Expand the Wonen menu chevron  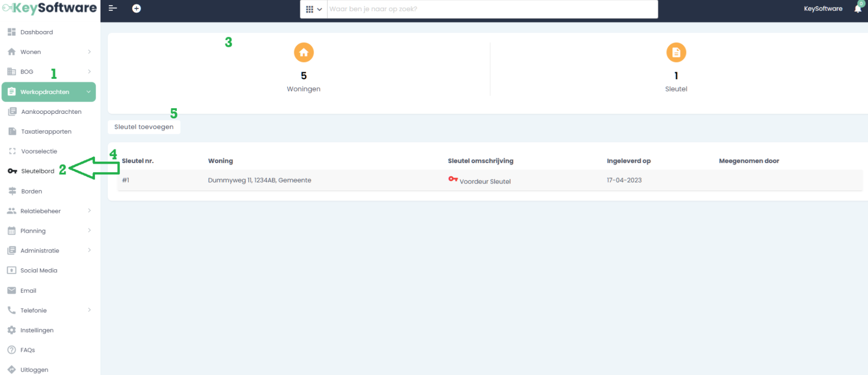click(89, 52)
